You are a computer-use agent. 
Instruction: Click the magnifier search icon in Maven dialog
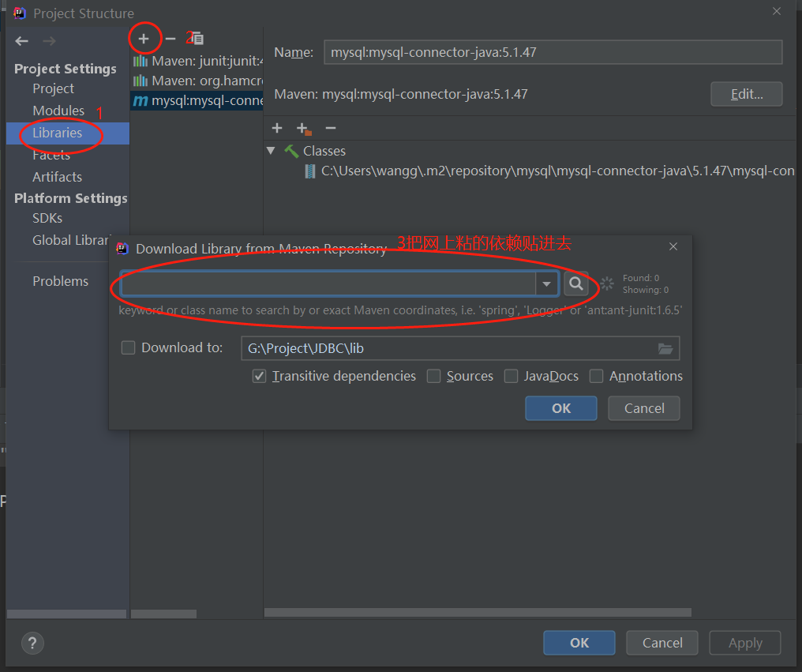[576, 283]
